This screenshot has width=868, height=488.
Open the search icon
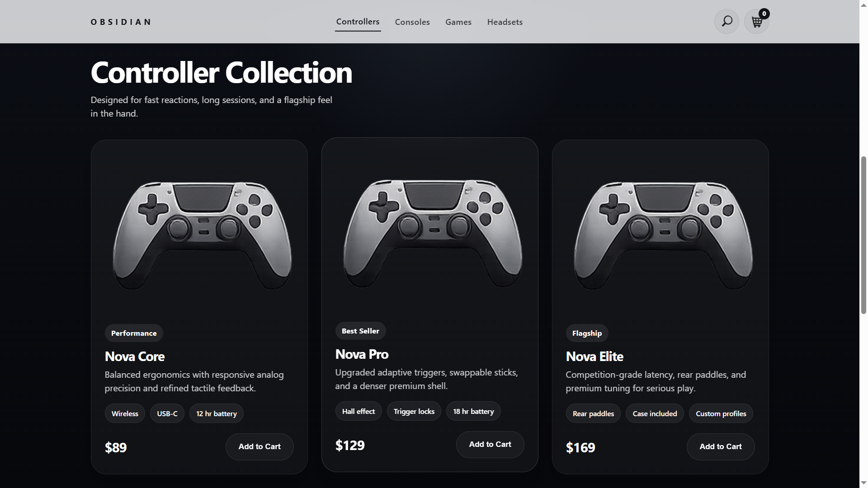pyautogui.click(x=726, y=21)
